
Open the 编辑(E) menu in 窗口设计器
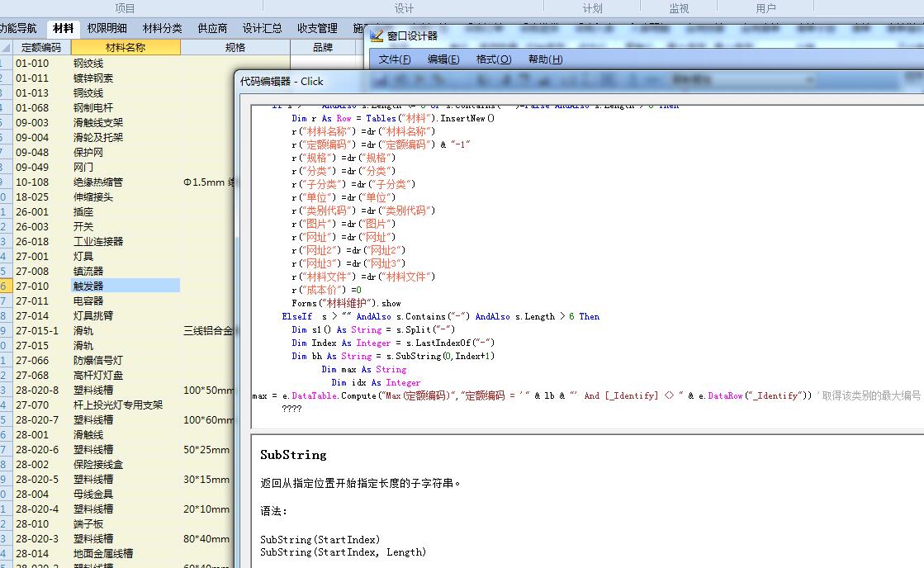tap(443, 59)
